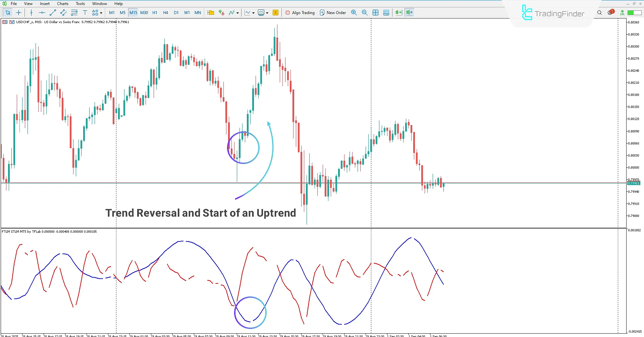Zoom out of the chart
Viewport: 644px width, 337px height.
365,13
